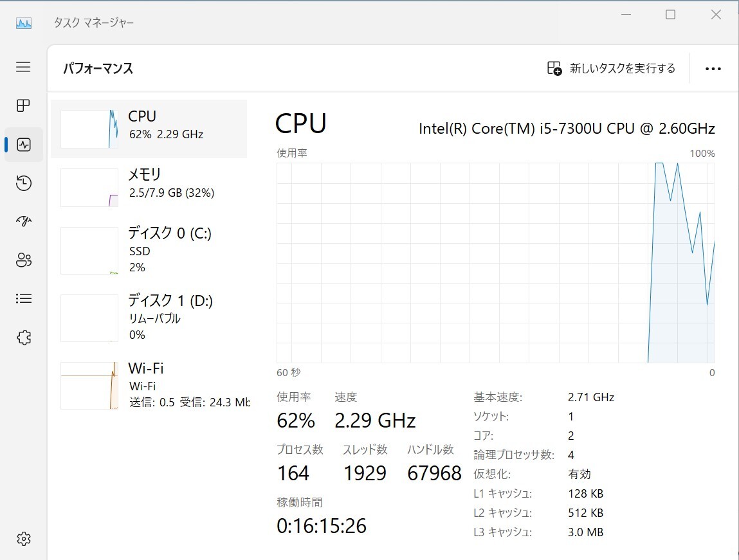Maximize the Task Manager window
The height and width of the screenshot is (560, 739).
(x=670, y=15)
